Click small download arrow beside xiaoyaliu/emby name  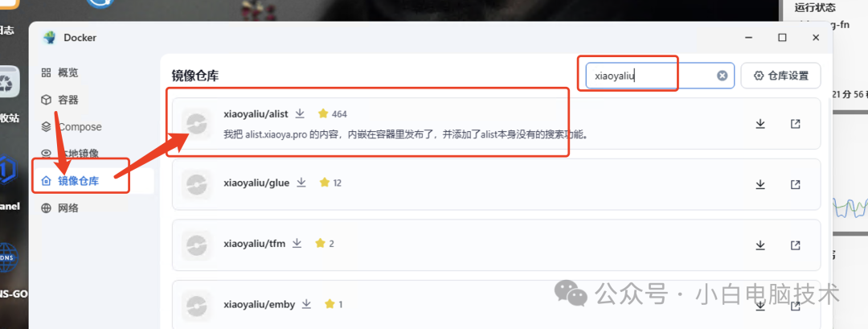[x=307, y=304]
